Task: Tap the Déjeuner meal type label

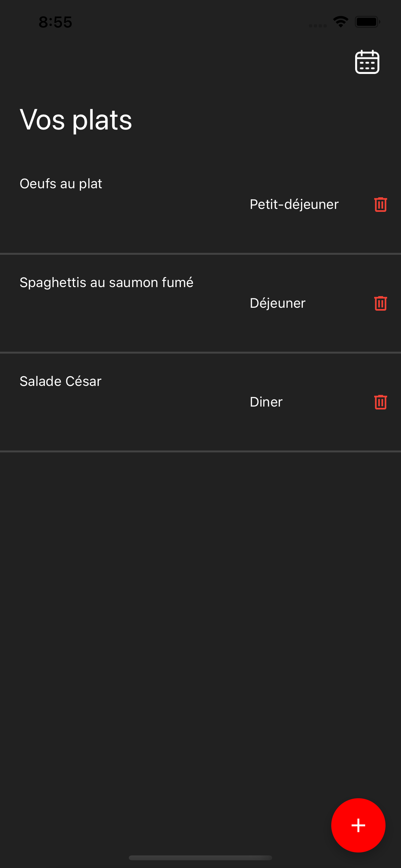Action: coord(278,303)
